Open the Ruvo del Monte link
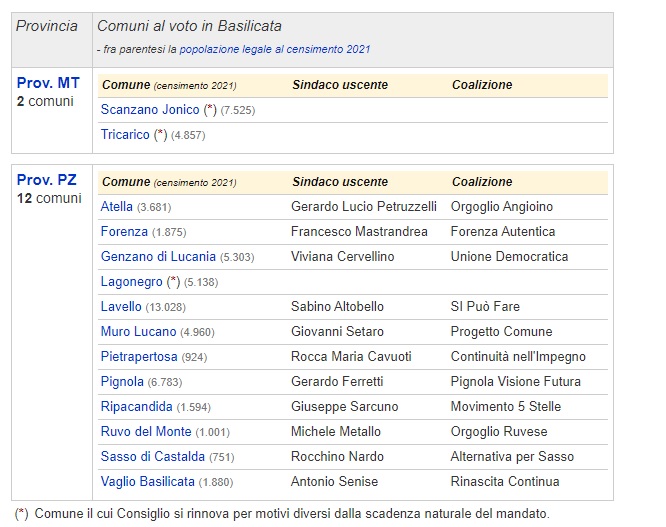This screenshot has width=666, height=527. (x=146, y=432)
